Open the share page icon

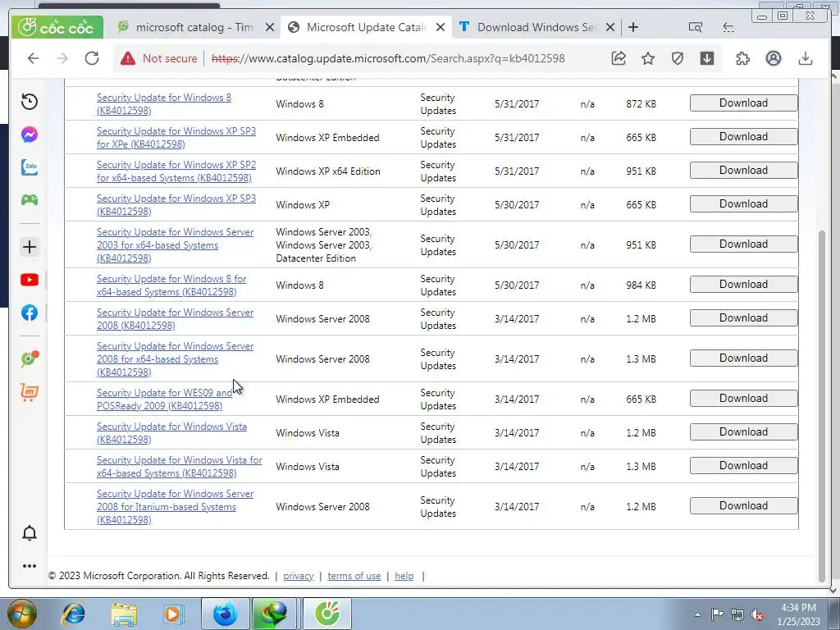(x=619, y=58)
